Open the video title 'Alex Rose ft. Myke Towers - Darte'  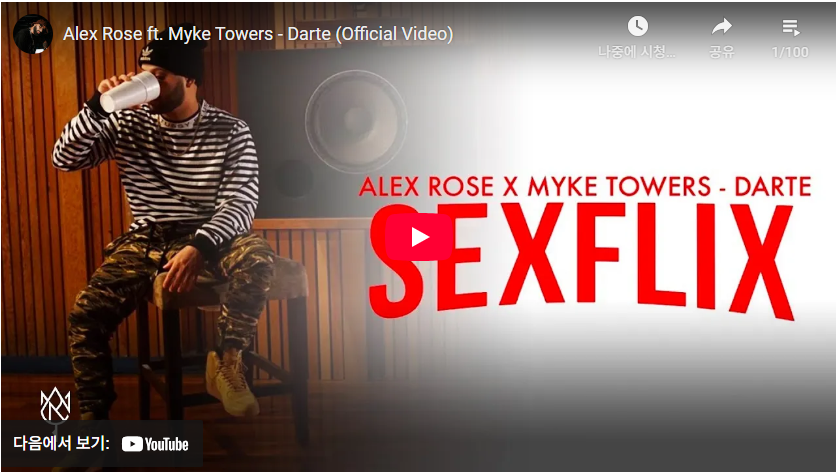pyautogui.click(x=258, y=34)
